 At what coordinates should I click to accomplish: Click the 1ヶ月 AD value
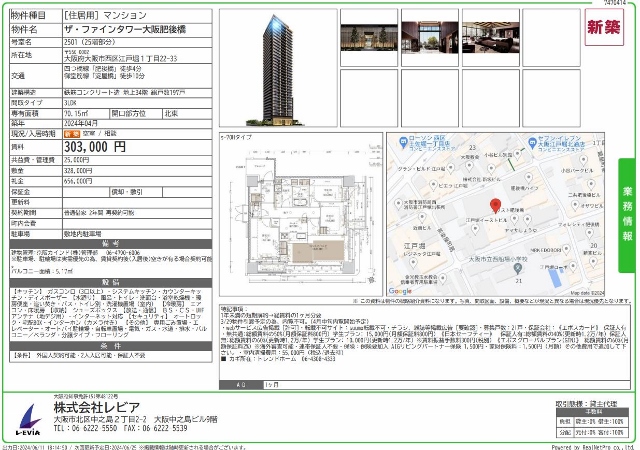tap(272, 385)
